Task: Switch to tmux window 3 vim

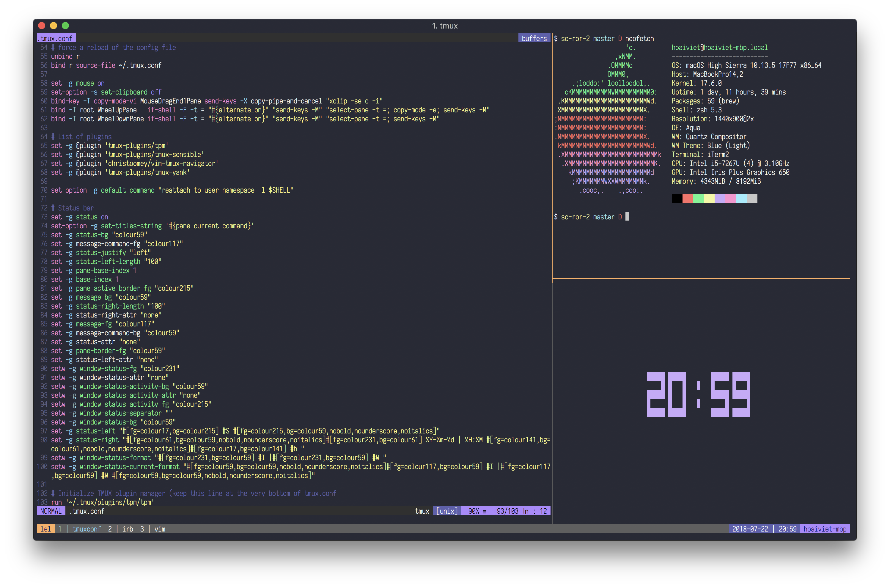Action: (x=152, y=529)
